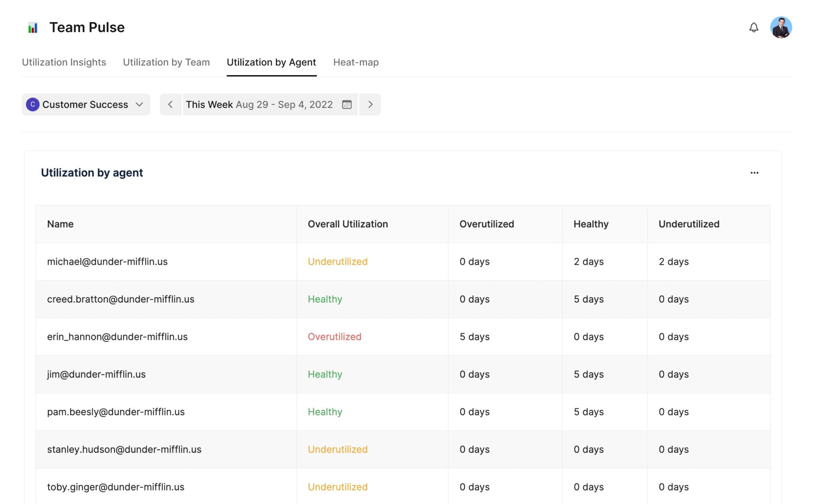
Task: Expand the Customer Success team dropdown
Action: [x=139, y=105]
